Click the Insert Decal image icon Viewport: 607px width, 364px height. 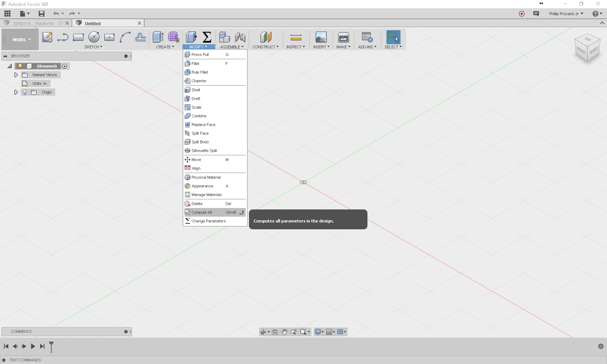click(321, 37)
